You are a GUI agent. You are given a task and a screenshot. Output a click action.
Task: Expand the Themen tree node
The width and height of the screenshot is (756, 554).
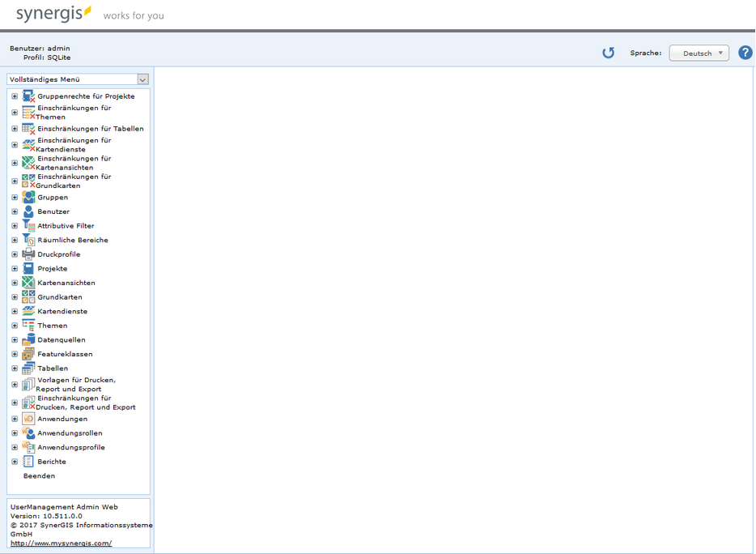pos(15,326)
